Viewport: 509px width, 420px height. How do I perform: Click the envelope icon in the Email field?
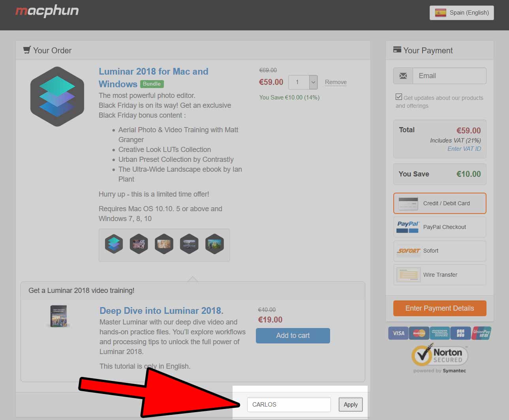pos(403,76)
